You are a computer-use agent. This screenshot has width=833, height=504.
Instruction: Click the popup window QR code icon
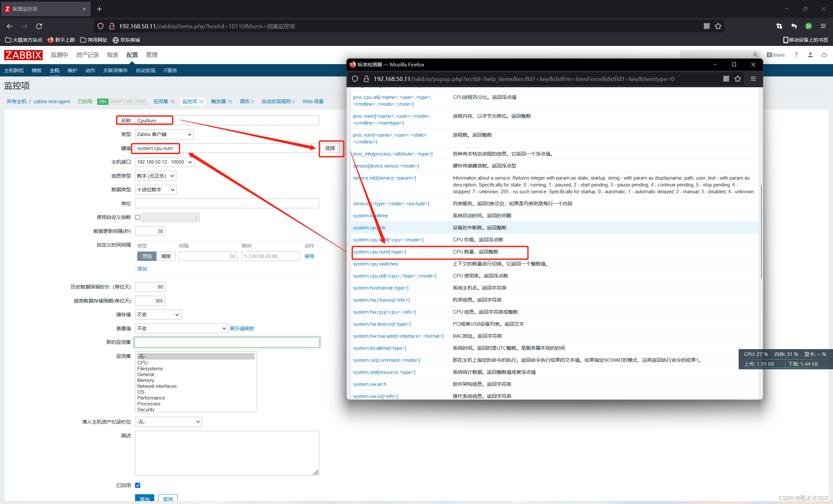(x=726, y=79)
